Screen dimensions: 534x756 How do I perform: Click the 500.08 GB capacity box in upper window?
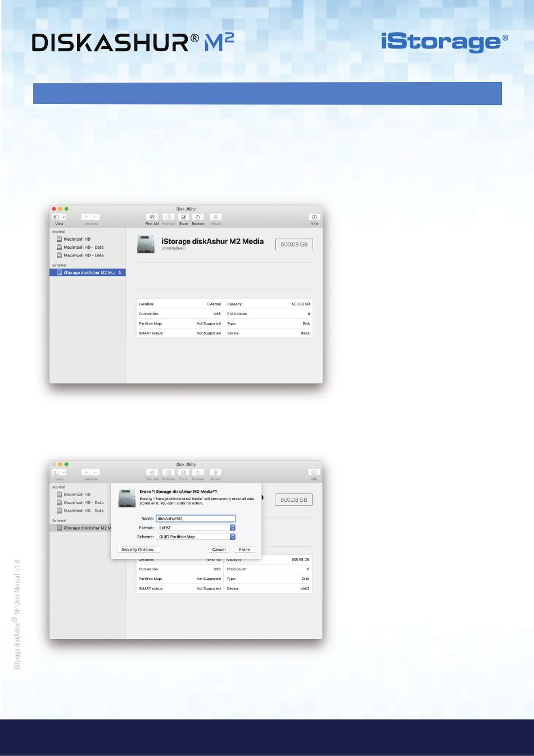tap(294, 244)
